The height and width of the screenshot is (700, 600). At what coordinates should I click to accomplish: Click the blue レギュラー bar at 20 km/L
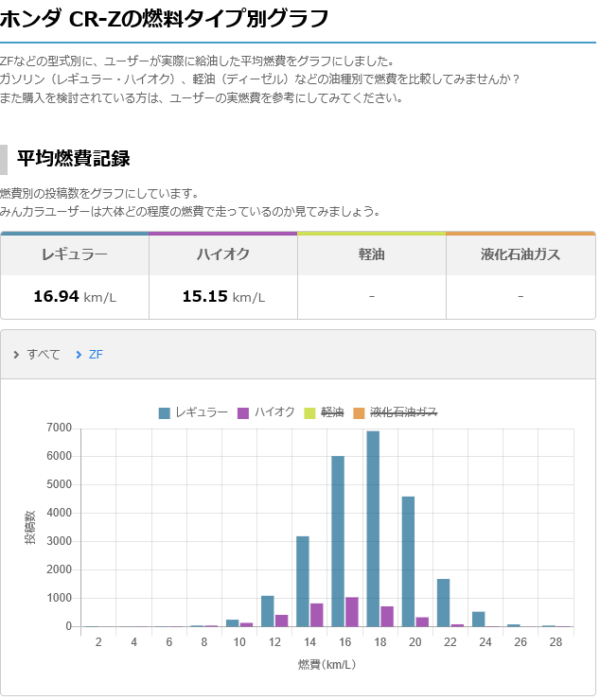pos(408,562)
